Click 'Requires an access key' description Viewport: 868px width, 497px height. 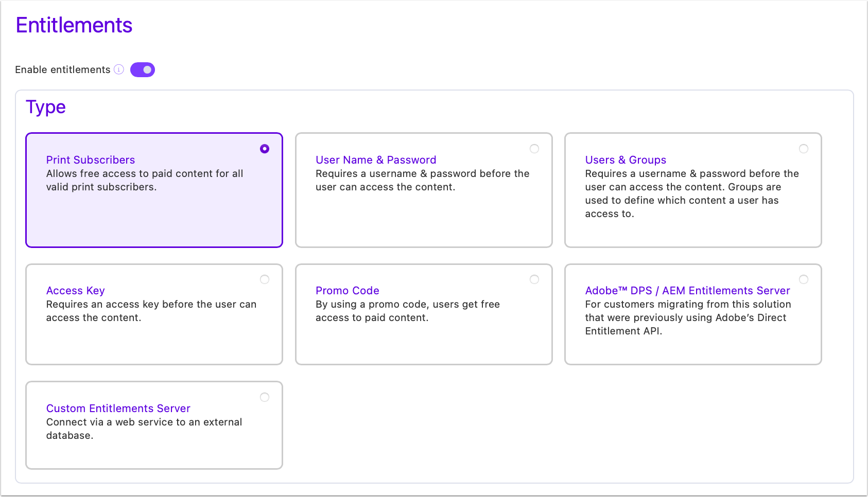coord(151,311)
